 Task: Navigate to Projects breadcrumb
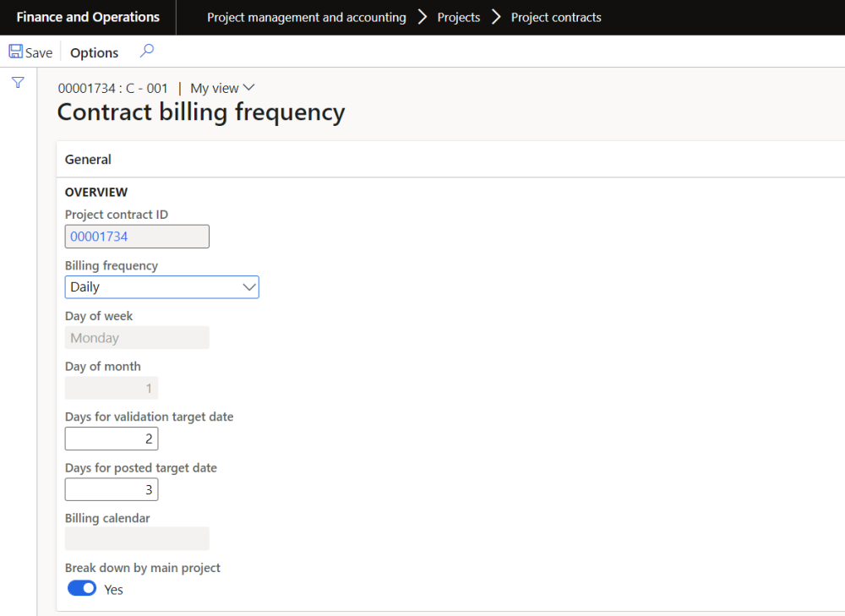pyautogui.click(x=459, y=17)
